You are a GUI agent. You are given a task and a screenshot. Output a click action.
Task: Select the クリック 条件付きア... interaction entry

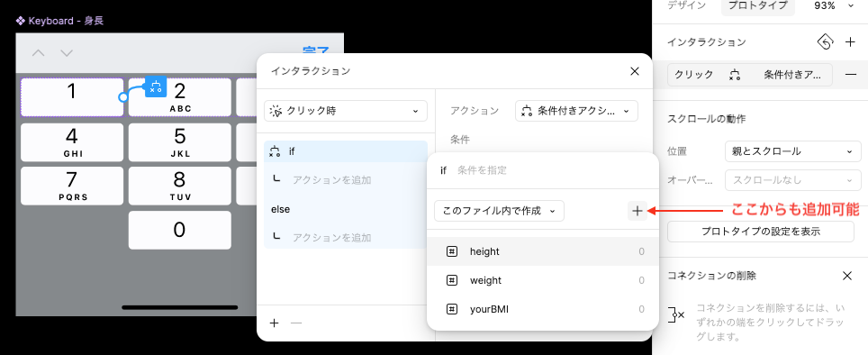point(749,75)
